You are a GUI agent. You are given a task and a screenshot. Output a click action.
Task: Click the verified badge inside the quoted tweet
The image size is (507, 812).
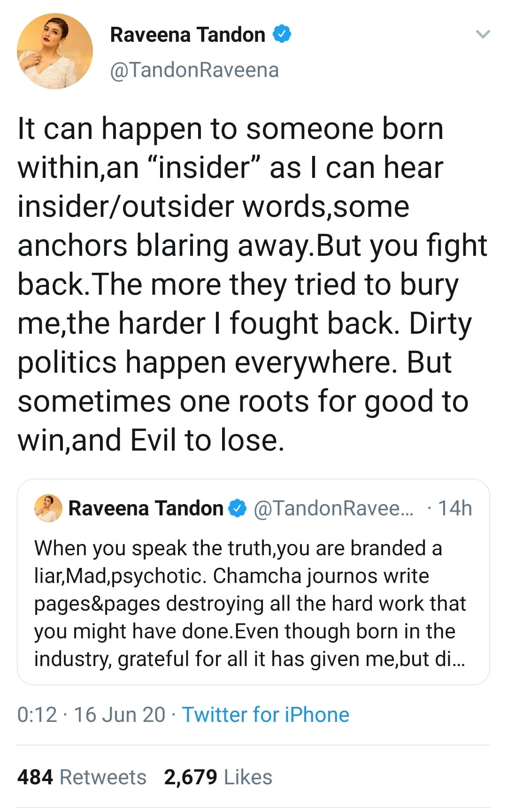coord(238,508)
